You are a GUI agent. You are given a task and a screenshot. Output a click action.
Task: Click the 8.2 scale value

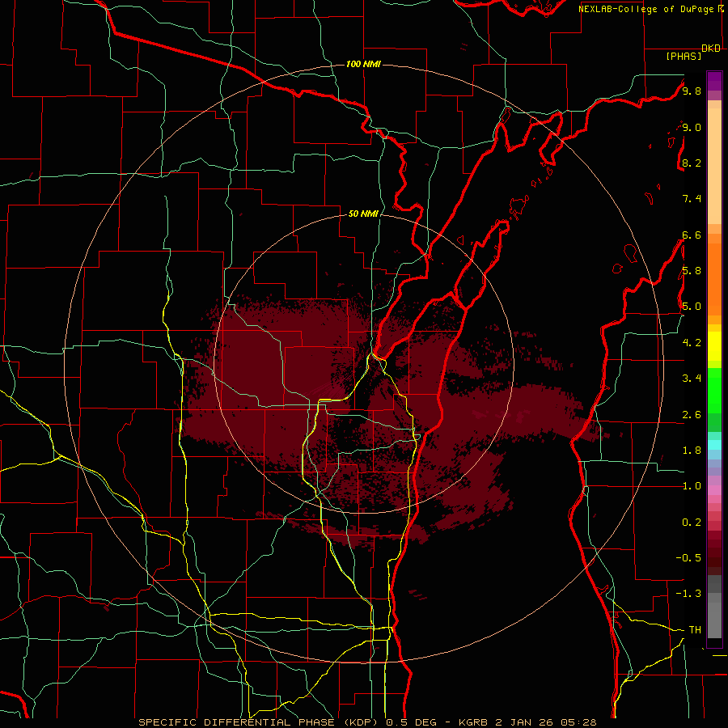tap(692, 163)
